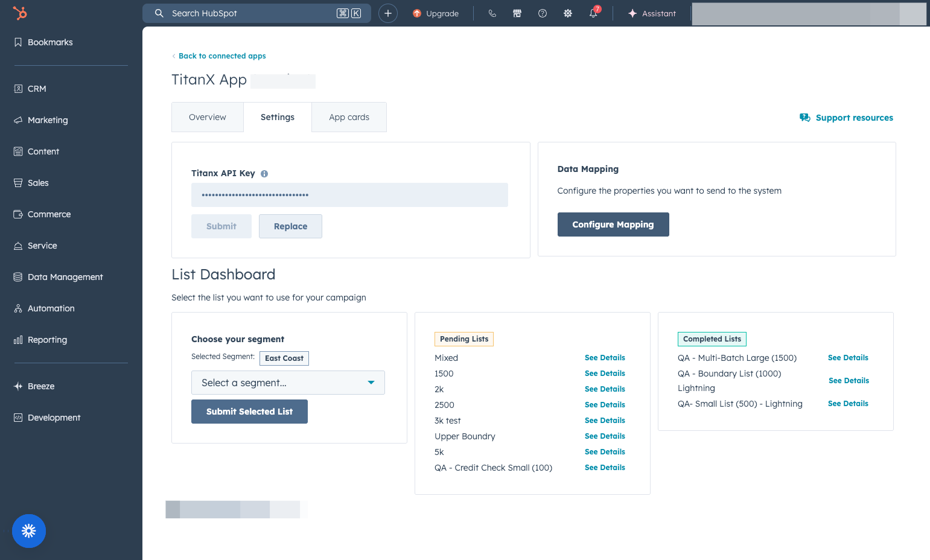See Details for Upper Boundry list
930x560 pixels.
[x=605, y=436]
